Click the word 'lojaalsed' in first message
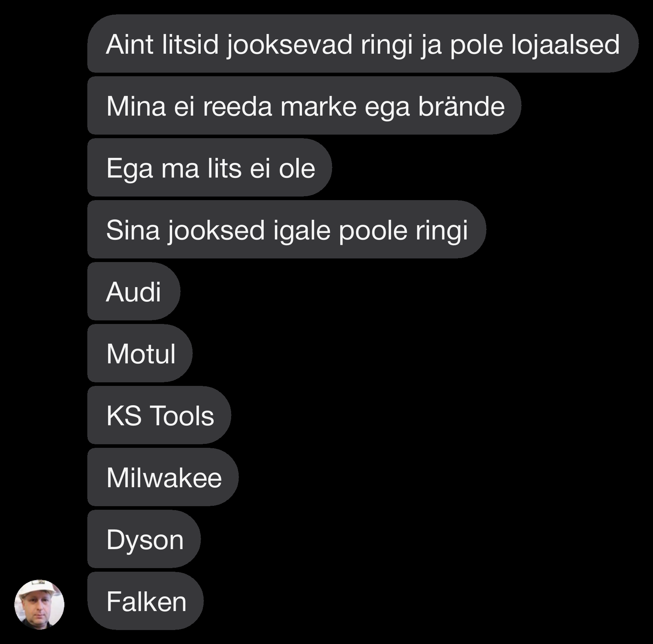 [565, 44]
